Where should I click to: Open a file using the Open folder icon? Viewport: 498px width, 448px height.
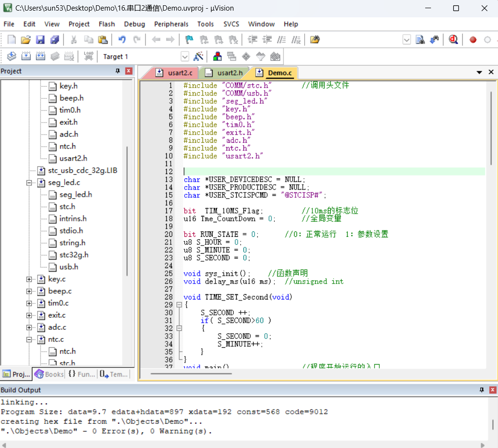click(26, 40)
